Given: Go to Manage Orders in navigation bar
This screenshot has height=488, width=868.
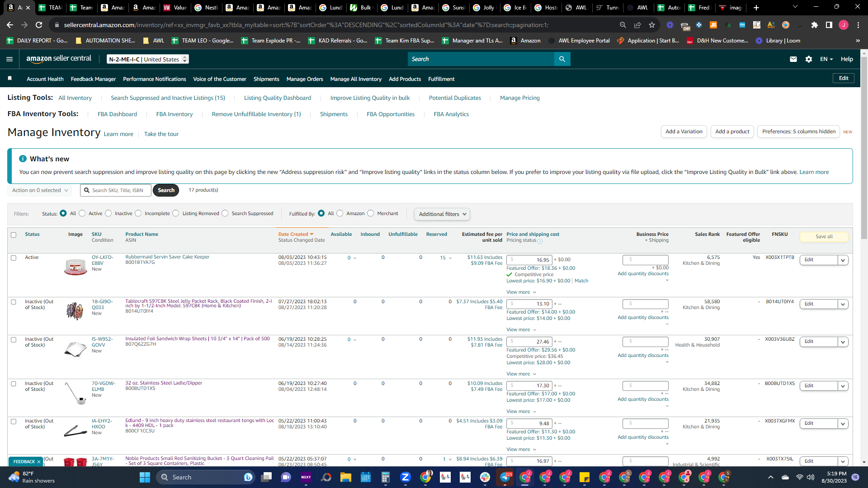Looking at the screenshot, I should (305, 79).
